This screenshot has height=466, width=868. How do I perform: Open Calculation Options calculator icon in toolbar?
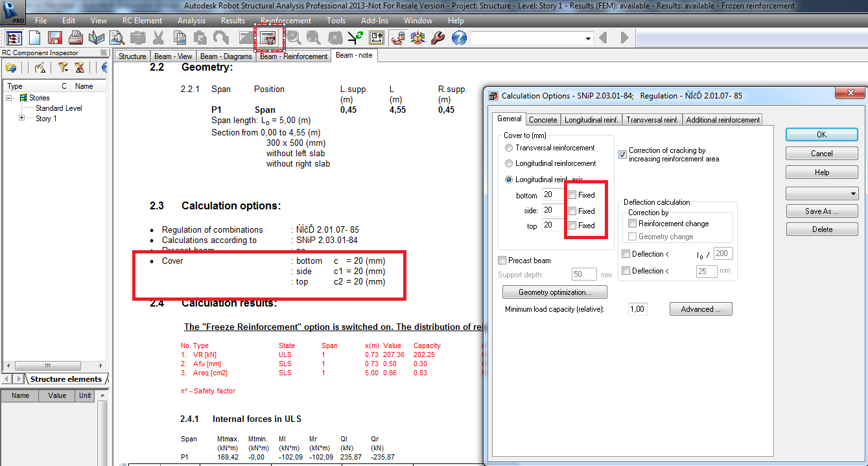[x=268, y=38]
